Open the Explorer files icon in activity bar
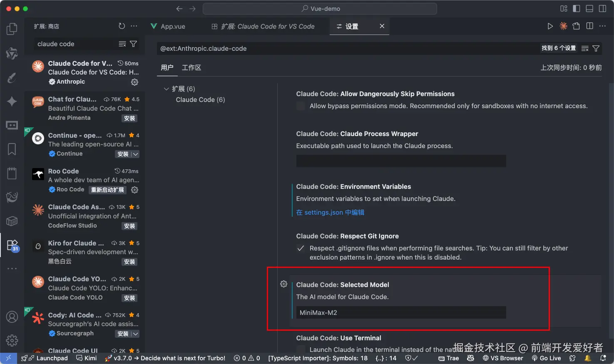 [12, 29]
